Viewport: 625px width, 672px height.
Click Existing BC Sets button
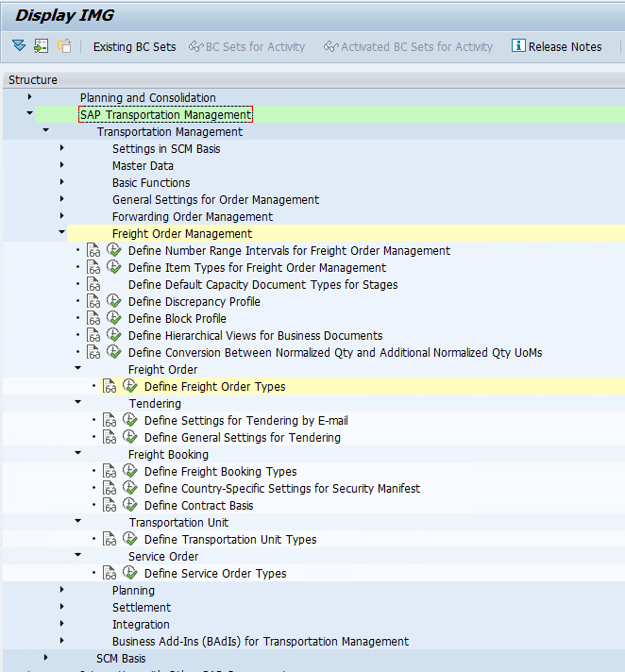pos(135,46)
